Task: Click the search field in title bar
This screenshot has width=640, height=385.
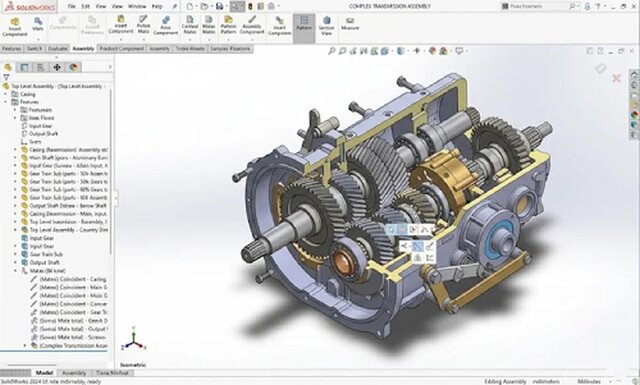Action: [x=539, y=6]
